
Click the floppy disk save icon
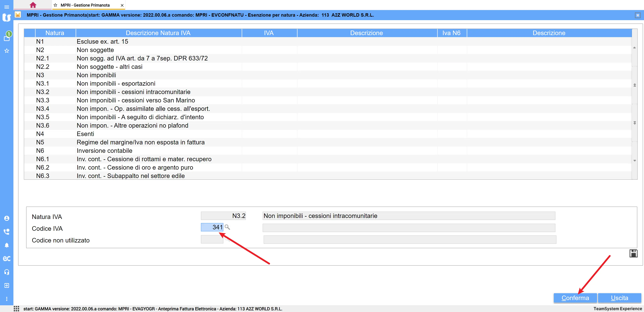click(x=633, y=253)
